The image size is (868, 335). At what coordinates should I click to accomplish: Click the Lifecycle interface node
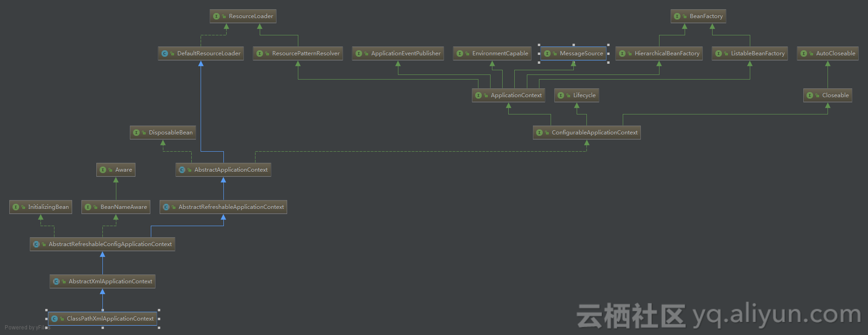(577, 95)
